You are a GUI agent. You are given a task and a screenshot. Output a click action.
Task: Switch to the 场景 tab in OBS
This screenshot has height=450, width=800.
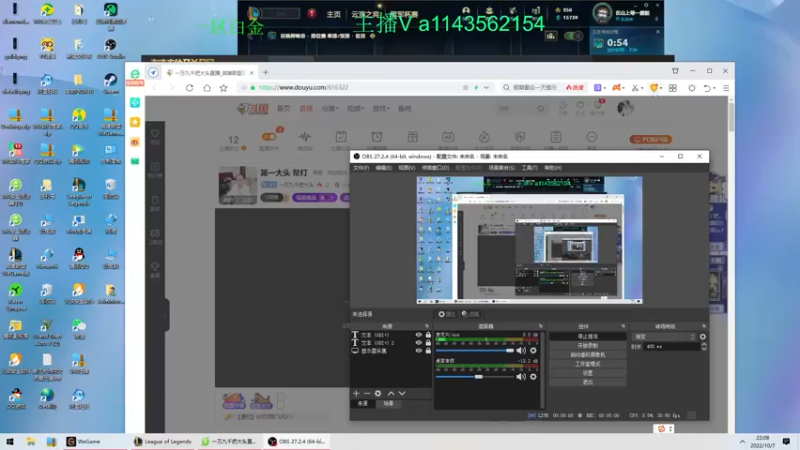[389, 404]
